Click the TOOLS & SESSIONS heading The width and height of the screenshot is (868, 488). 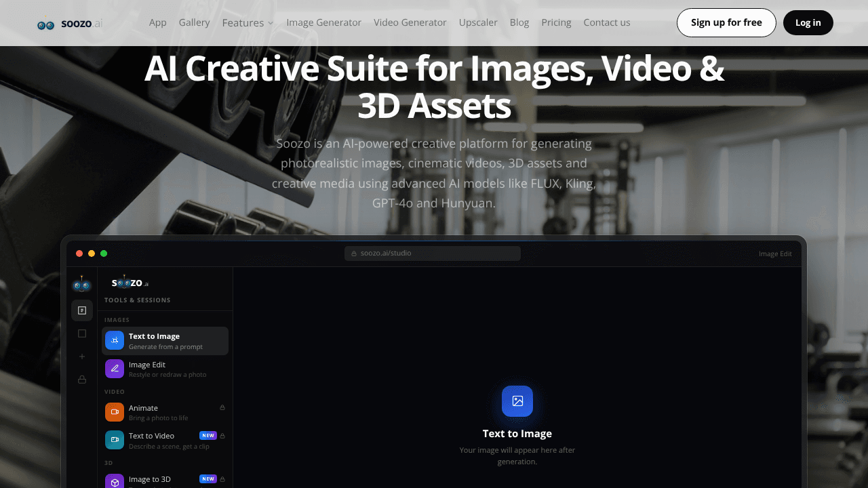pyautogui.click(x=138, y=300)
